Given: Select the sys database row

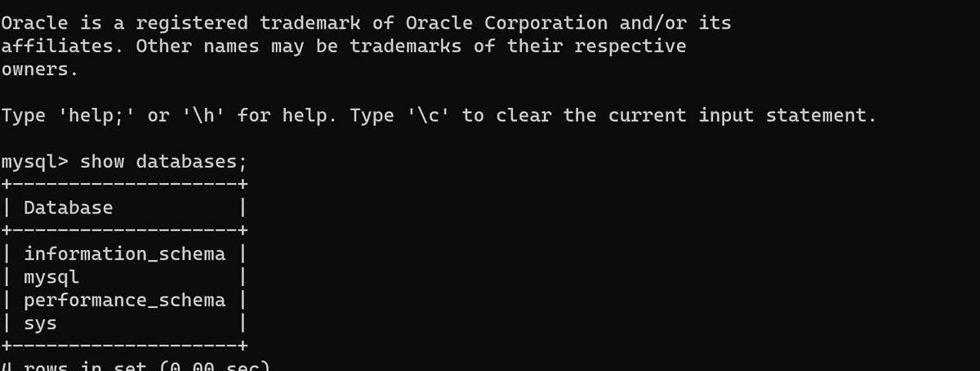Looking at the screenshot, I should (40, 323).
